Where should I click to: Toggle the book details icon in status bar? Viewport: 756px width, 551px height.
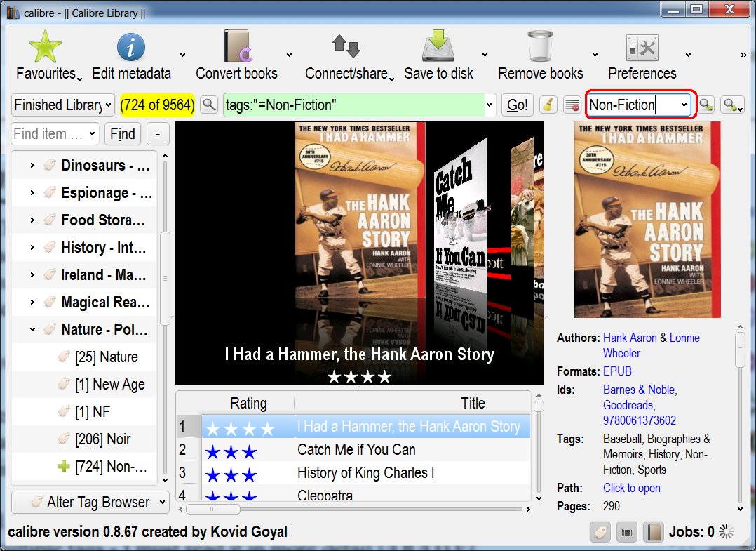654,532
